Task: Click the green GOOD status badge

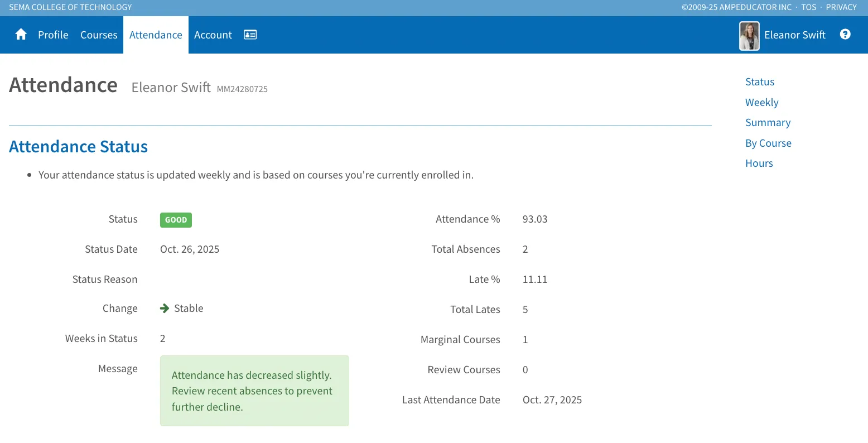Action: pyautogui.click(x=176, y=220)
